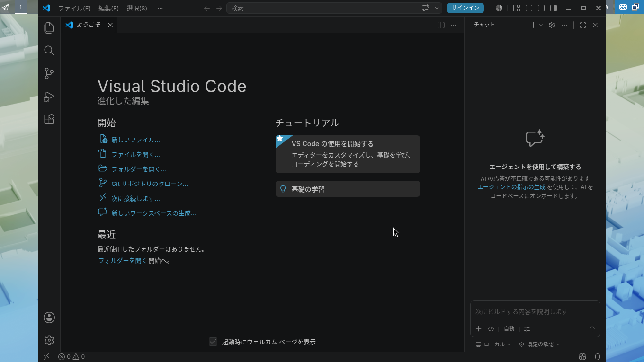Close the chat panel
644x362 pixels.
[595, 25]
